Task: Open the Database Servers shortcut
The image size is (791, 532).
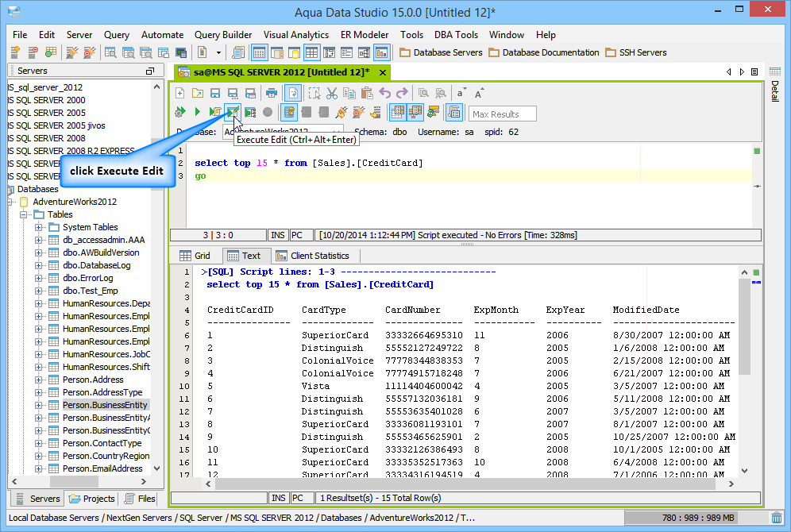Action: [x=441, y=52]
